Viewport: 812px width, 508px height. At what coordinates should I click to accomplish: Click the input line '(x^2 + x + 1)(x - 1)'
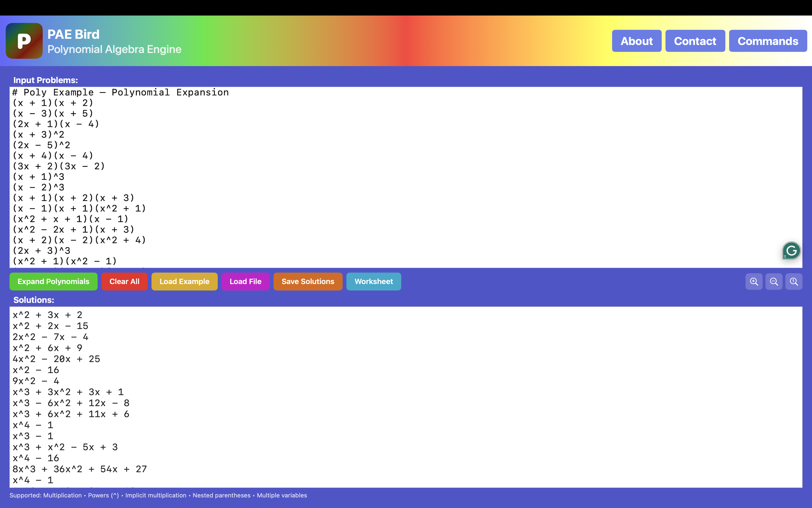tap(70, 219)
